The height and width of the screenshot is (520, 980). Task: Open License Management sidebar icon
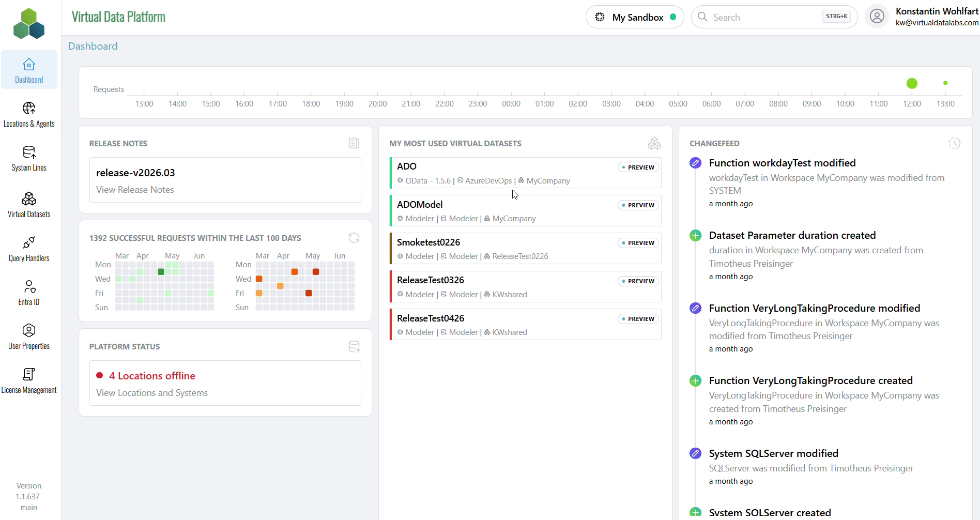[x=29, y=374]
